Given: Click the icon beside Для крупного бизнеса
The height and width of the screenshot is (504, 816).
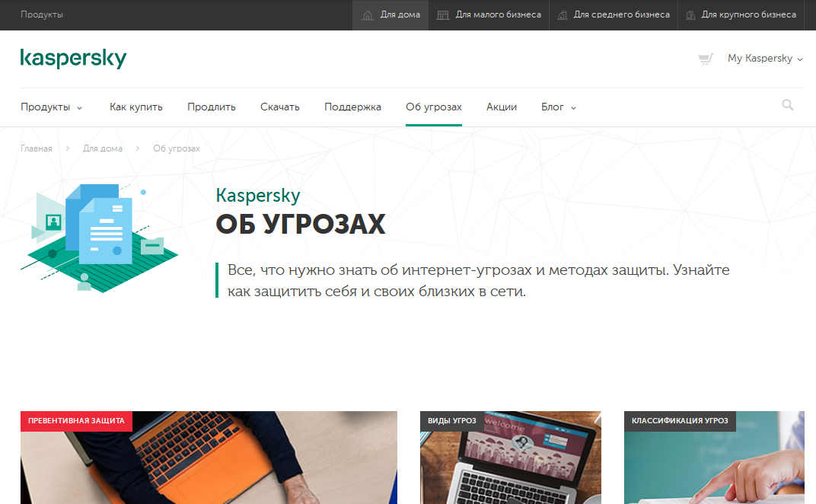Looking at the screenshot, I should (x=690, y=15).
